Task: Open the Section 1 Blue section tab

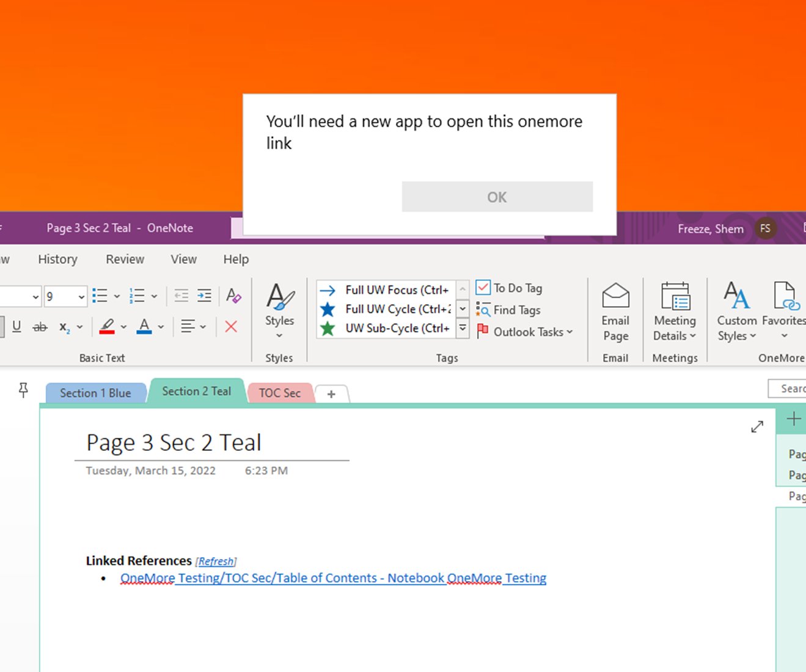Action: [x=95, y=392]
